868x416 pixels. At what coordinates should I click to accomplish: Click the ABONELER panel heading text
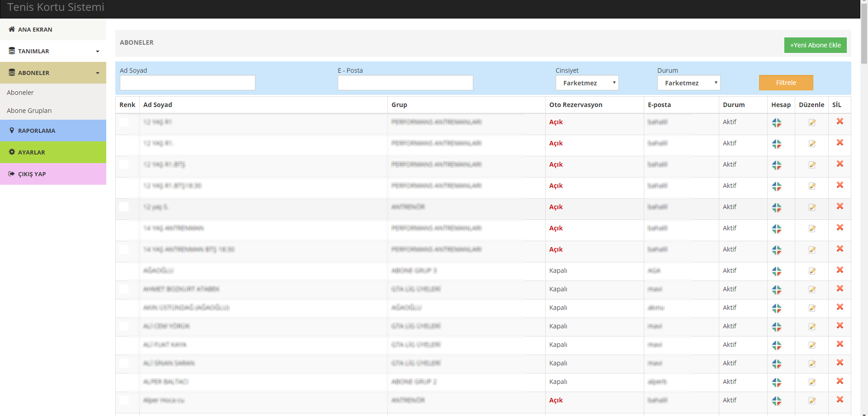(137, 42)
